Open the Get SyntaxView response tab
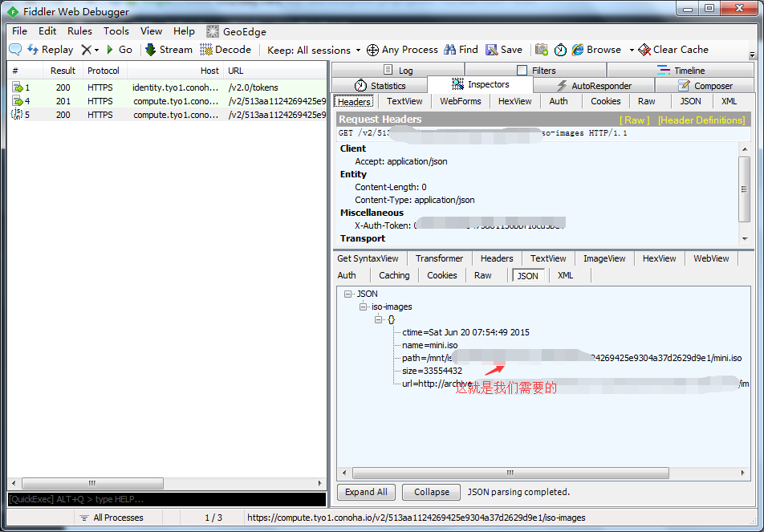 pyautogui.click(x=368, y=258)
